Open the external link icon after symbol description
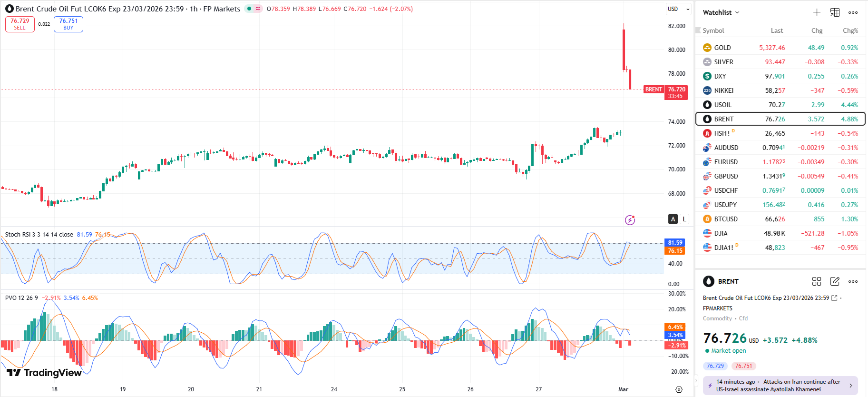 pos(834,298)
